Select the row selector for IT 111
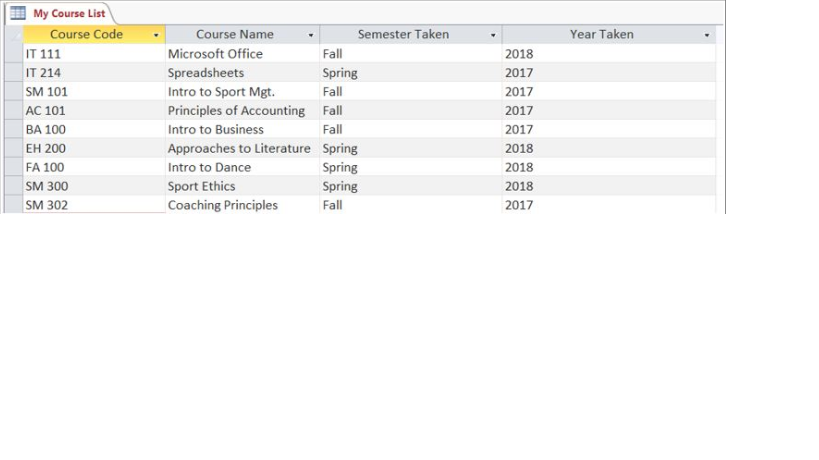Screen dimensions: 819x460 [x=13, y=54]
